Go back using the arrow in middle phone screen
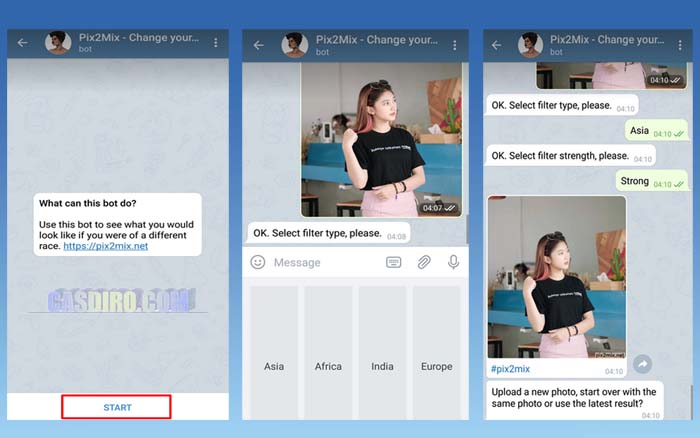 [x=258, y=45]
